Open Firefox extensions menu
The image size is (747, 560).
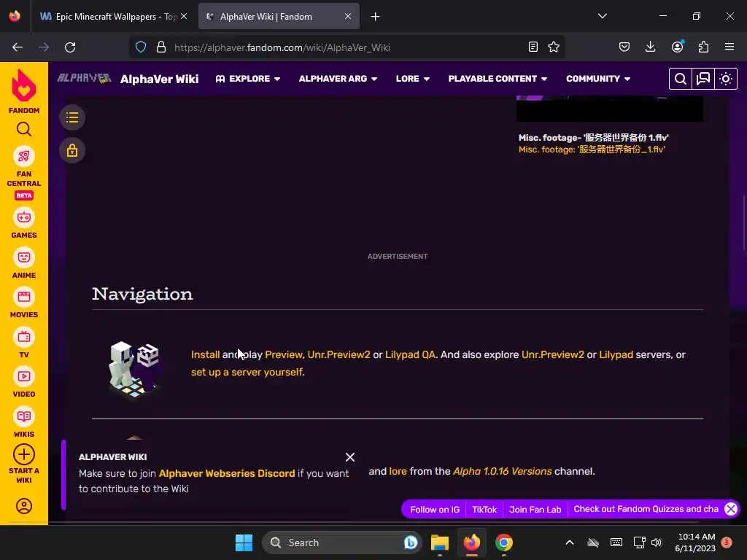point(704,47)
